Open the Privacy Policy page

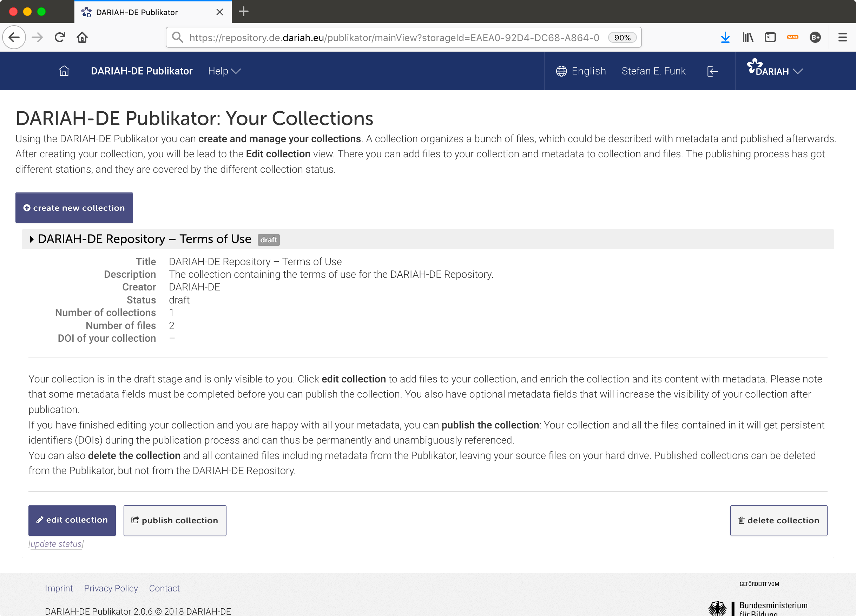click(111, 588)
